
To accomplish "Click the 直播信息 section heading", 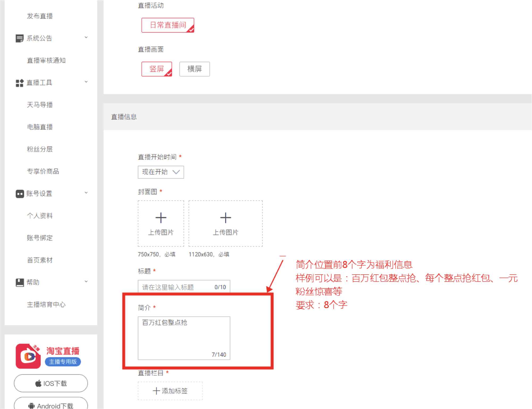I will [124, 117].
